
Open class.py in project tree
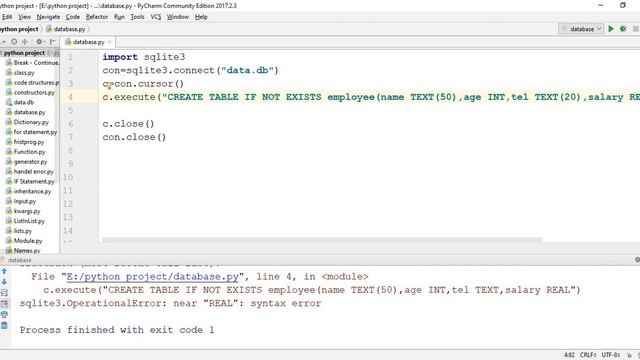20,73
